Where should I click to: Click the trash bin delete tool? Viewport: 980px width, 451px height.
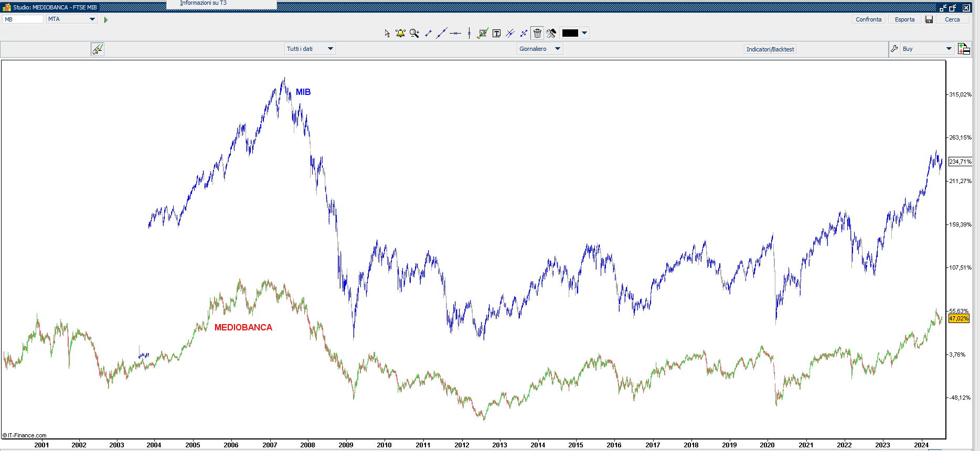tap(537, 33)
